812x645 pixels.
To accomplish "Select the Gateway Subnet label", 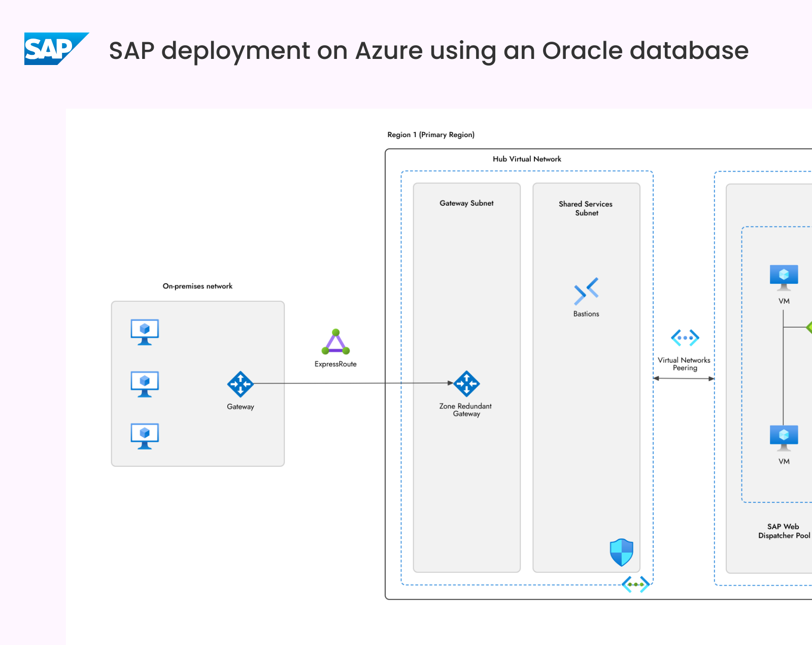I will click(x=466, y=203).
